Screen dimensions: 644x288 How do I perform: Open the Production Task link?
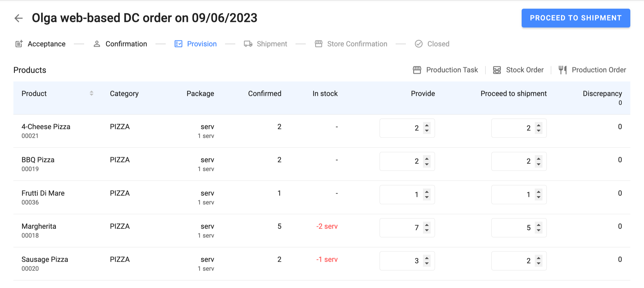(451, 70)
